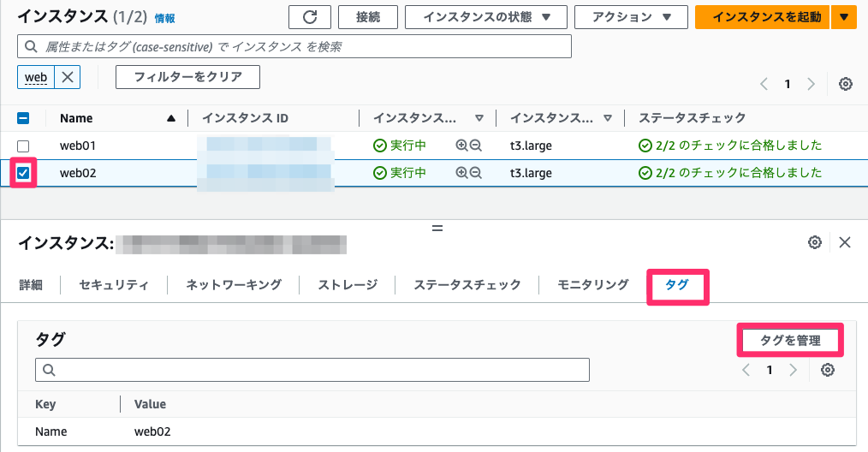Click the web01 instance name

pyautogui.click(x=78, y=146)
